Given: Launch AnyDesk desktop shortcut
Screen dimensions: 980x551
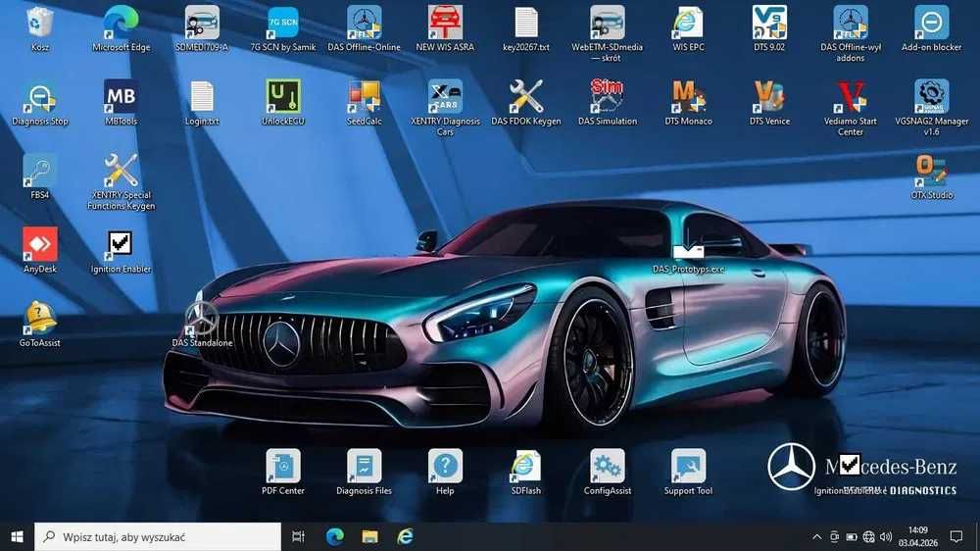Looking at the screenshot, I should coord(40,244).
